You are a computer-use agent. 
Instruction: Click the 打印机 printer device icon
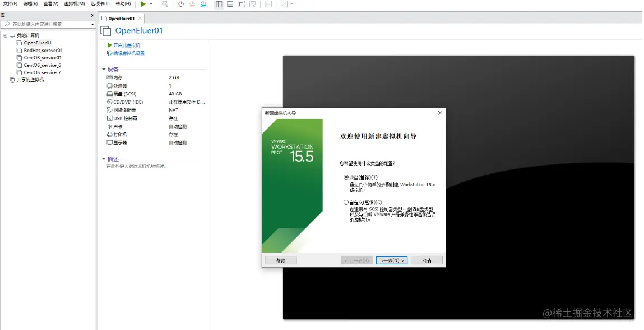coord(110,135)
